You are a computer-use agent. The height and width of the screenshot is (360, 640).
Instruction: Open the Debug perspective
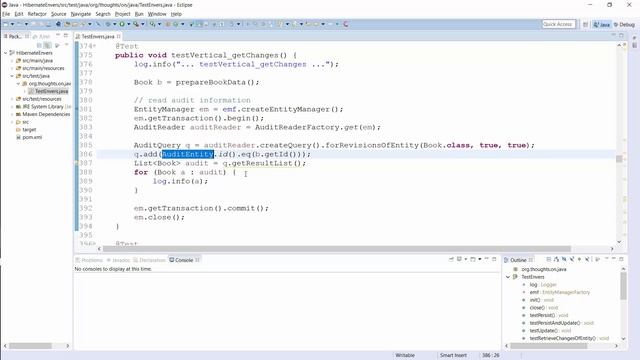pyautogui.click(x=624, y=24)
